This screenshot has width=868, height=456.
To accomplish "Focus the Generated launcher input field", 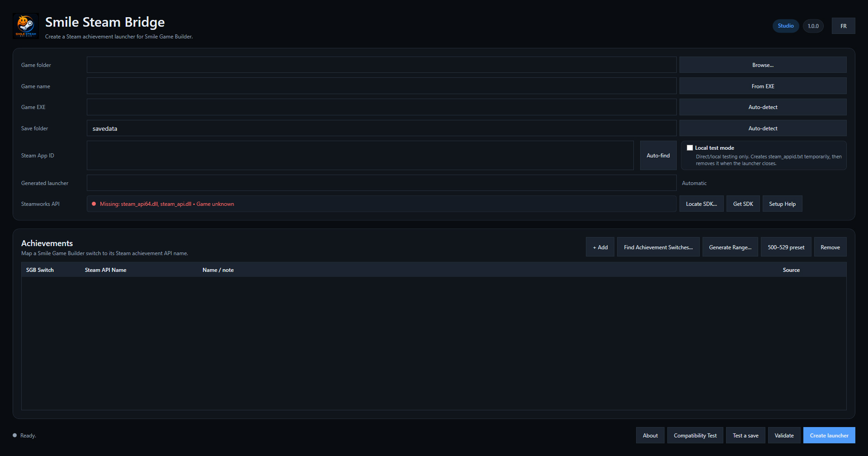I will point(382,183).
